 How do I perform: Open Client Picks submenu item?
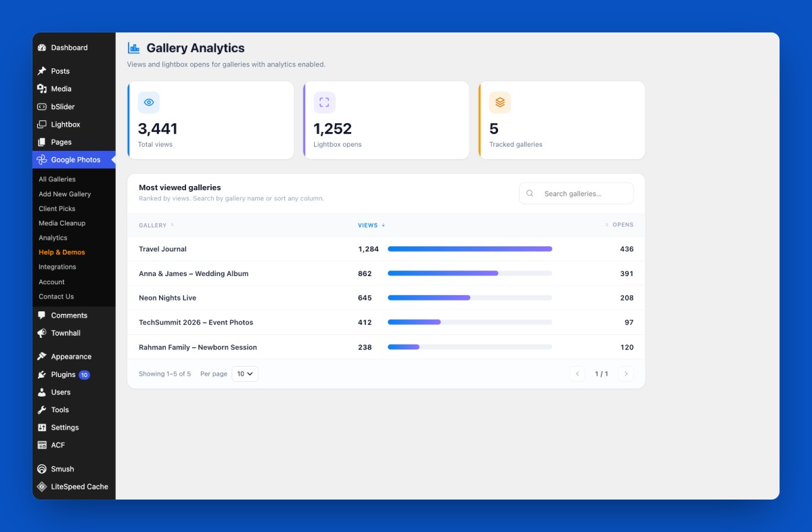pyautogui.click(x=57, y=208)
